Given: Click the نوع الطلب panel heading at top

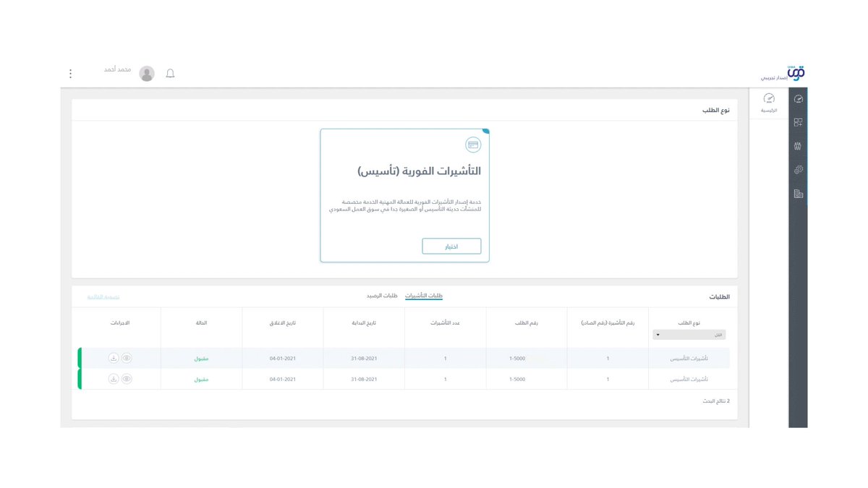Looking at the screenshot, I should [x=716, y=110].
